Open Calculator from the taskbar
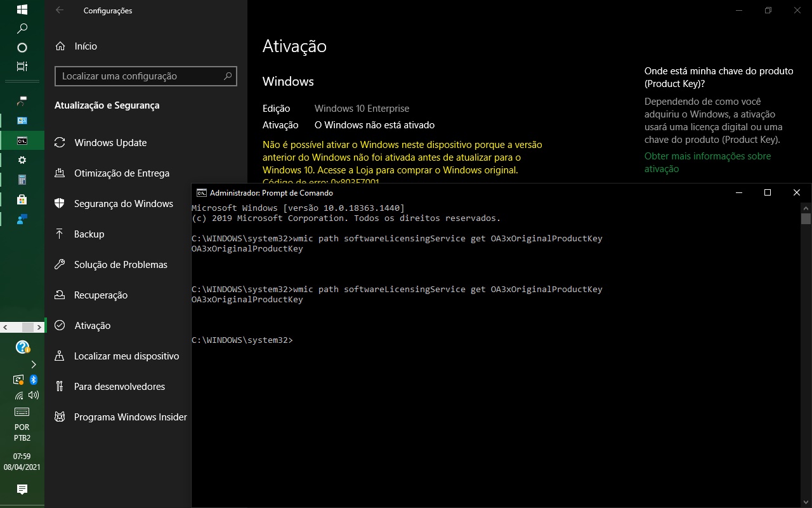The height and width of the screenshot is (508, 812). 22,180
